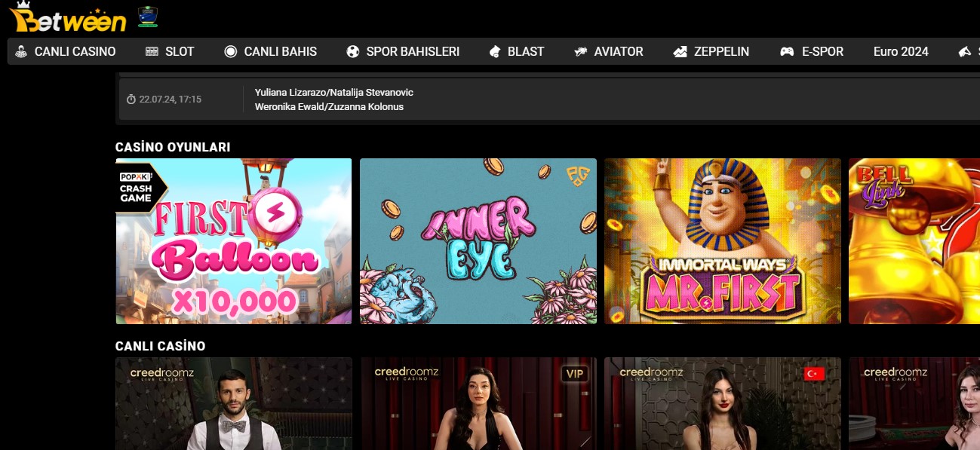
Task: Click the CASİNO OYUNLARI heading
Action: coord(173,147)
